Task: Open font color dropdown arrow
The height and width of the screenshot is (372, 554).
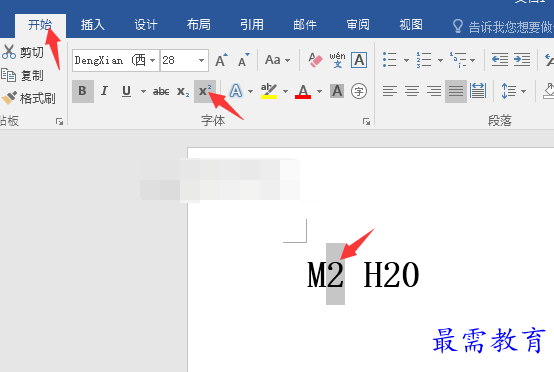Action: pos(319,91)
